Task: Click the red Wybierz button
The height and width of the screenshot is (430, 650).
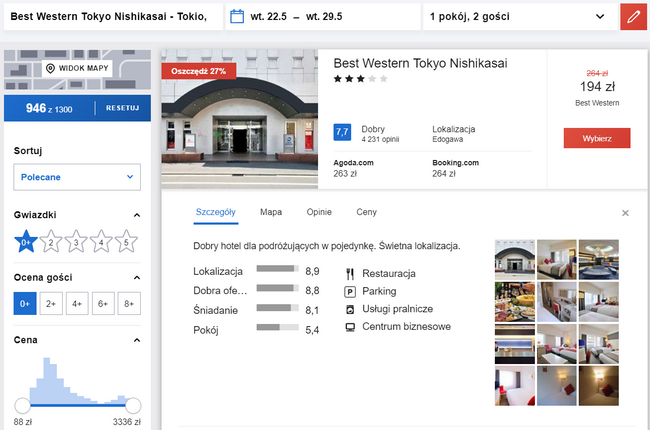Action: (x=597, y=138)
